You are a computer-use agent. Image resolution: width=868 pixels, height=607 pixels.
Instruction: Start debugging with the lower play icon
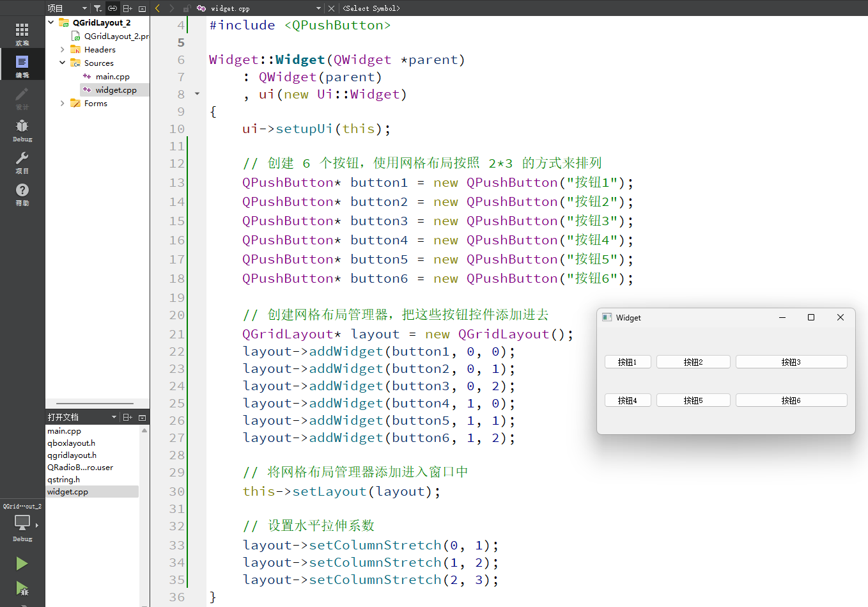pos(21,588)
